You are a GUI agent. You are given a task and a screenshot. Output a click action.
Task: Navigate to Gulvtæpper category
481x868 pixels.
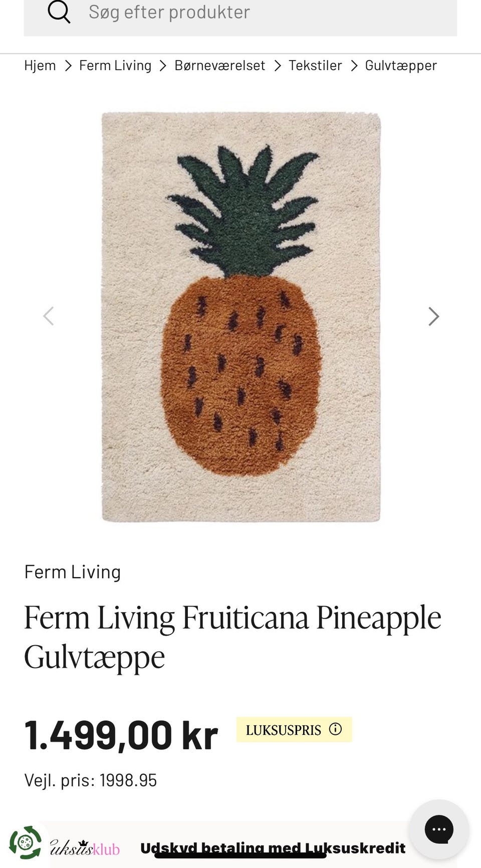[x=401, y=66]
